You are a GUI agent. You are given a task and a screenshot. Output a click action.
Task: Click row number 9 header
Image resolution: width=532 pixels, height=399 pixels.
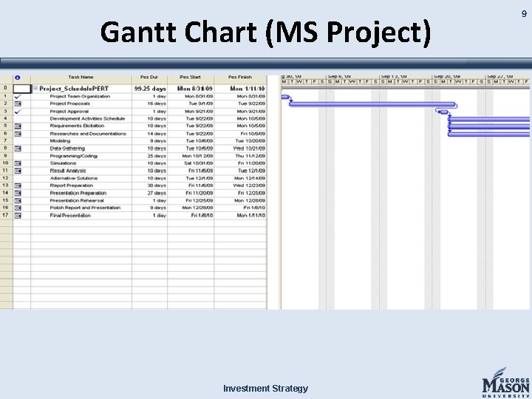(5, 156)
